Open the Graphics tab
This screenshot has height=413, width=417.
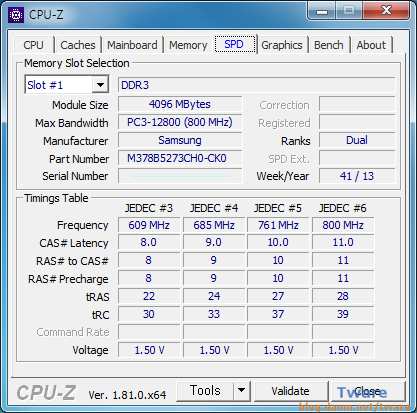[282, 45]
